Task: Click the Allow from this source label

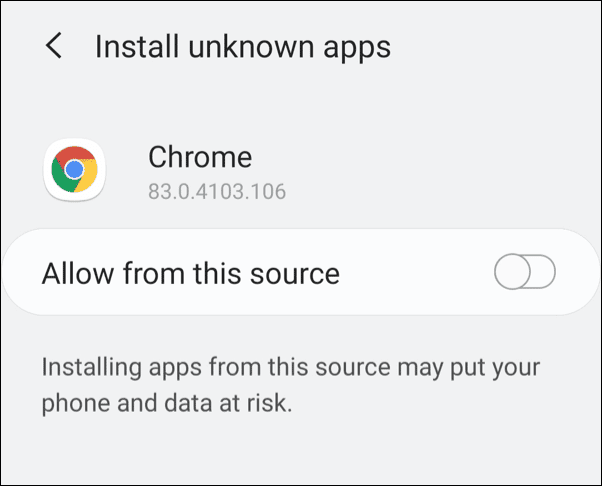Action: coord(191,272)
